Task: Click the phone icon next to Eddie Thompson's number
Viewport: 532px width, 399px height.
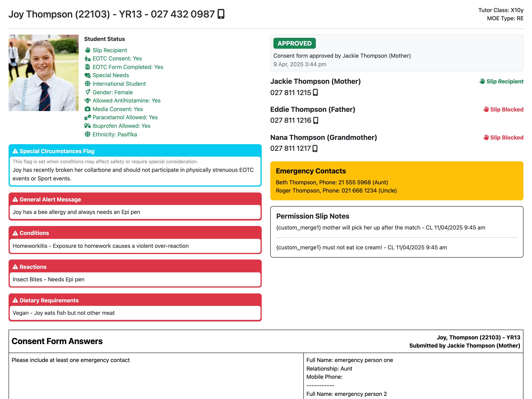Action: (x=315, y=120)
